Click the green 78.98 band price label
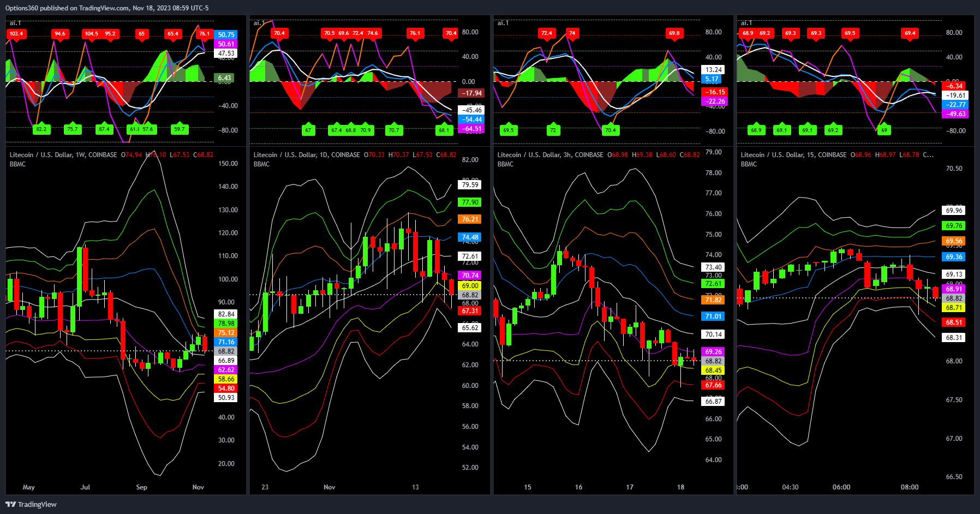Image resolution: width=980 pixels, height=514 pixels. click(226, 324)
